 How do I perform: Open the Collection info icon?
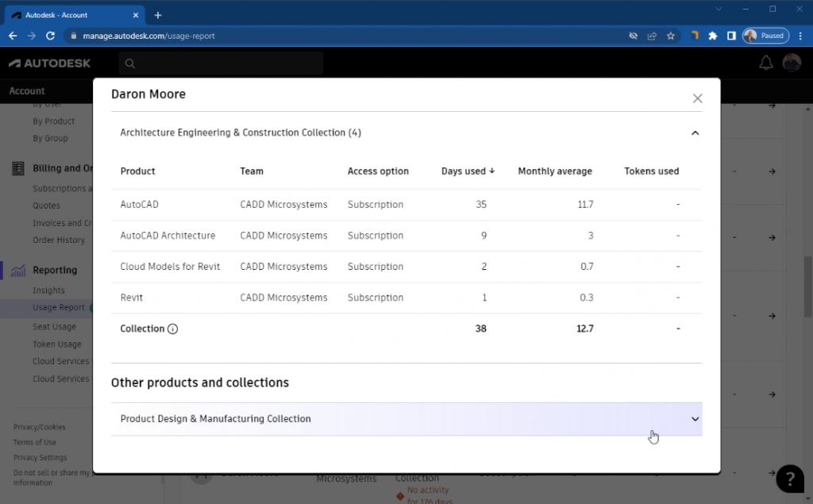point(172,329)
